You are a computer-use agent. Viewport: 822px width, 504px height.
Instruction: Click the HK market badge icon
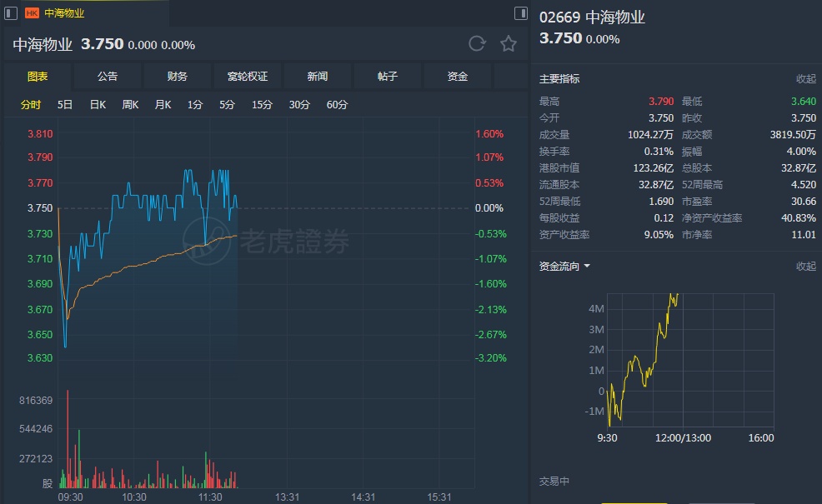click(x=33, y=13)
